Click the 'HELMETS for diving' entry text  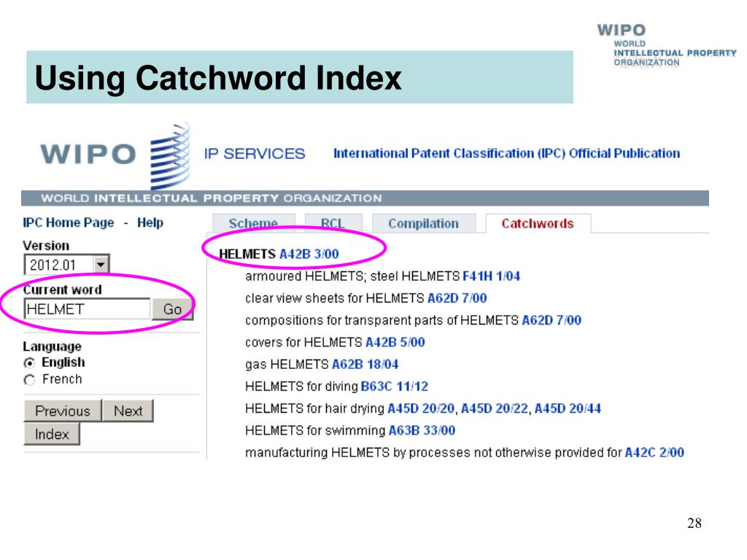[x=301, y=386]
